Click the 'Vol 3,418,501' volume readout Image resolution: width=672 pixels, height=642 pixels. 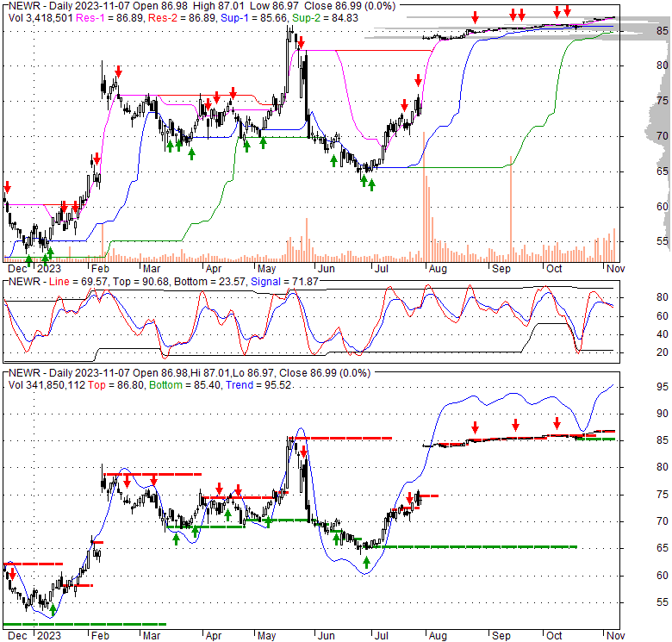pyautogui.click(x=40, y=18)
